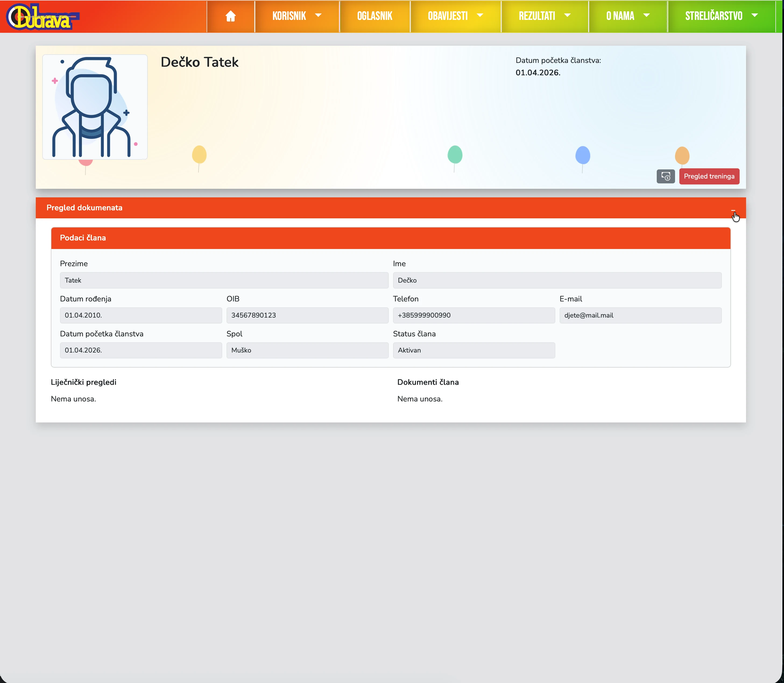Go to the Oglasnik page
Image resolution: width=784 pixels, height=683 pixels.
pos(375,16)
